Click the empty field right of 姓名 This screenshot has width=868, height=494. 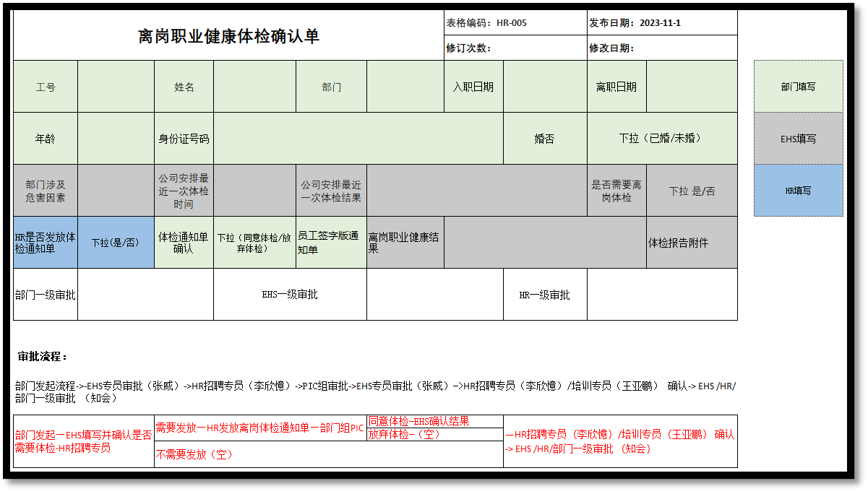coord(254,87)
